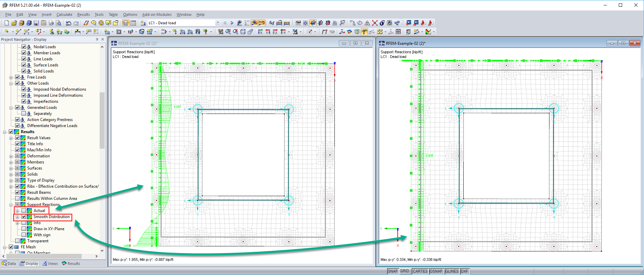Image resolution: width=644 pixels, height=275 pixels.
Task: Click the New Line toolbar icon
Action: point(18,32)
